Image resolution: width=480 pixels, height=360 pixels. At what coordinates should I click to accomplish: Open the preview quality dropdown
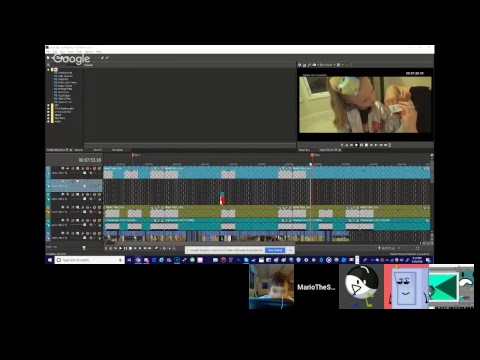pyautogui.click(x=327, y=65)
